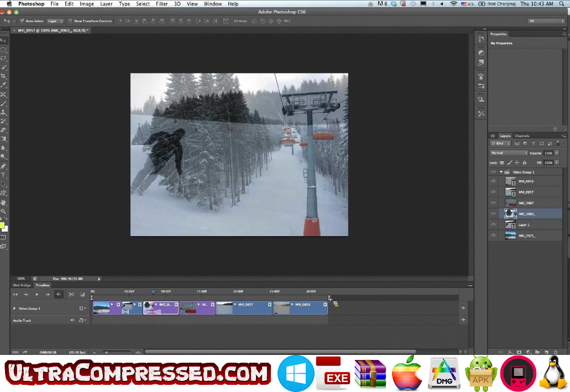Viewport: 570px width, 392px height.
Task: Hide the MVI_0956 layer via eye icon
Action: point(493,181)
